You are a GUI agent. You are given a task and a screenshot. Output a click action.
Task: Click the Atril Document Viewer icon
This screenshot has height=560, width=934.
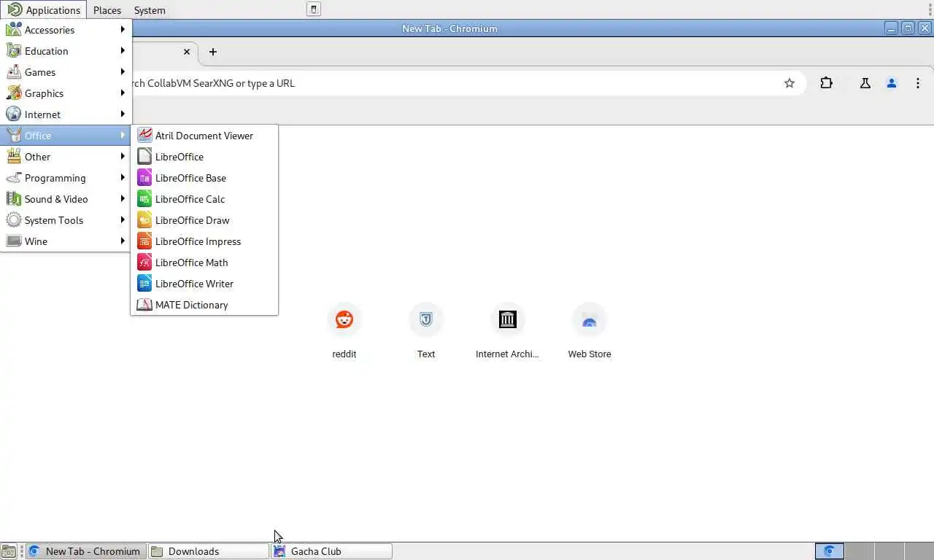pos(144,136)
